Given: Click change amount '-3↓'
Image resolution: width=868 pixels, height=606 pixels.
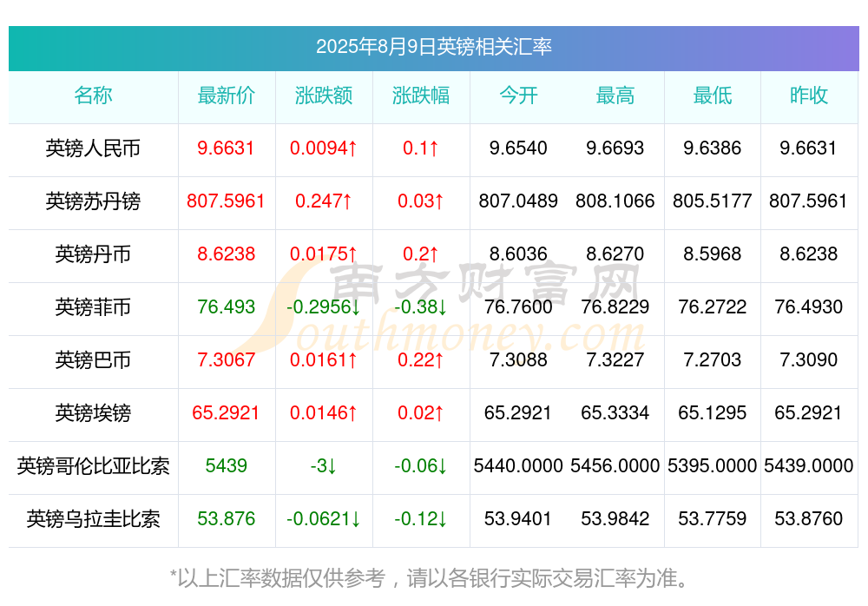Looking at the screenshot, I should (323, 466).
